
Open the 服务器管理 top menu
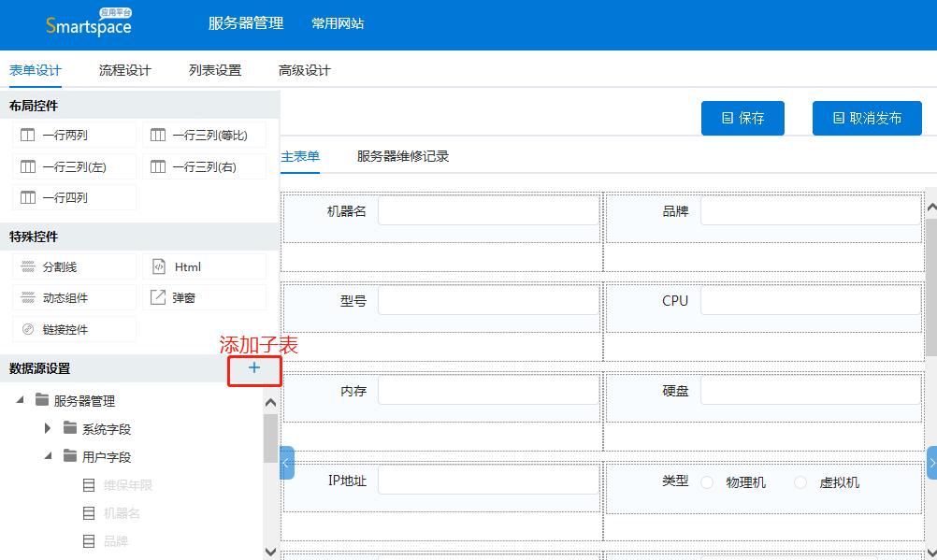(246, 23)
